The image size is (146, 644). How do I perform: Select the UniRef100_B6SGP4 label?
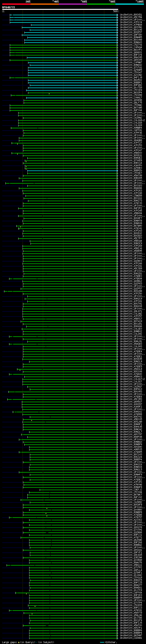[131, 93]
